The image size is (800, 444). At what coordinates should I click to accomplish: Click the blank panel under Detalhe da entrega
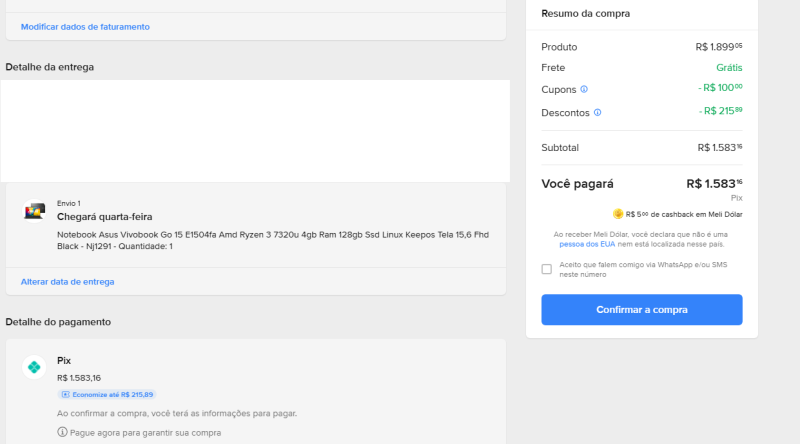[x=255, y=131]
